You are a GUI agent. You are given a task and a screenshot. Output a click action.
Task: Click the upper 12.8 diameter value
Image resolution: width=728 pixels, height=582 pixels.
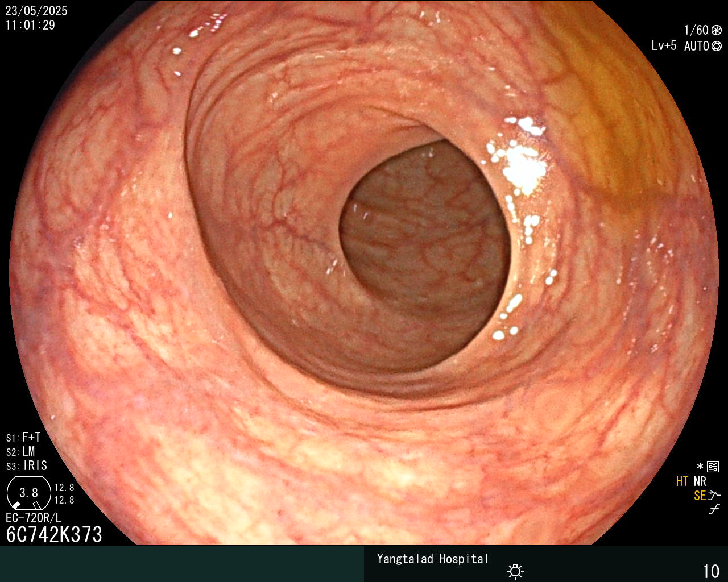tap(64, 488)
